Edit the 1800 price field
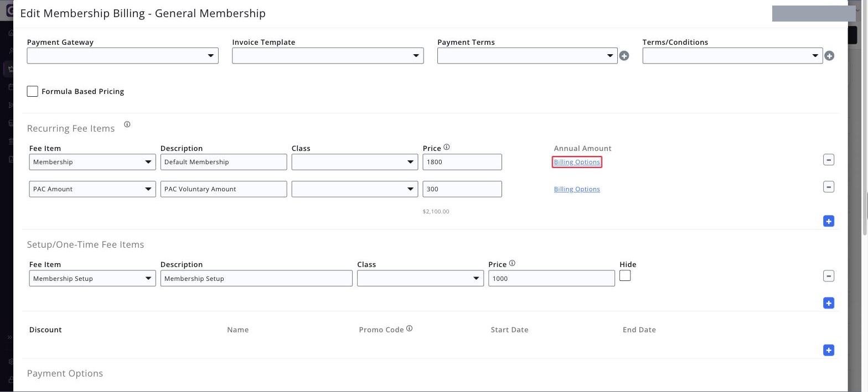The height and width of the screenshot is (392, 868). (462, 162)
